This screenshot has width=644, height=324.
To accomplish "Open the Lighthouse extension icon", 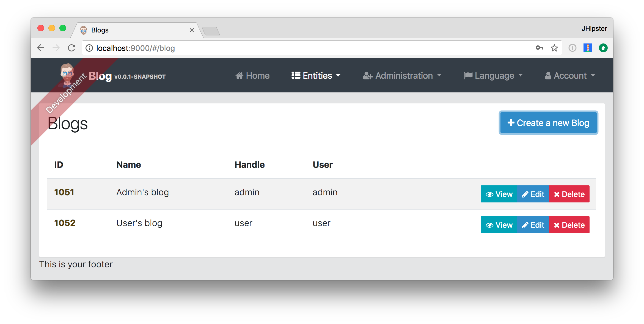I will coord(588,48).
